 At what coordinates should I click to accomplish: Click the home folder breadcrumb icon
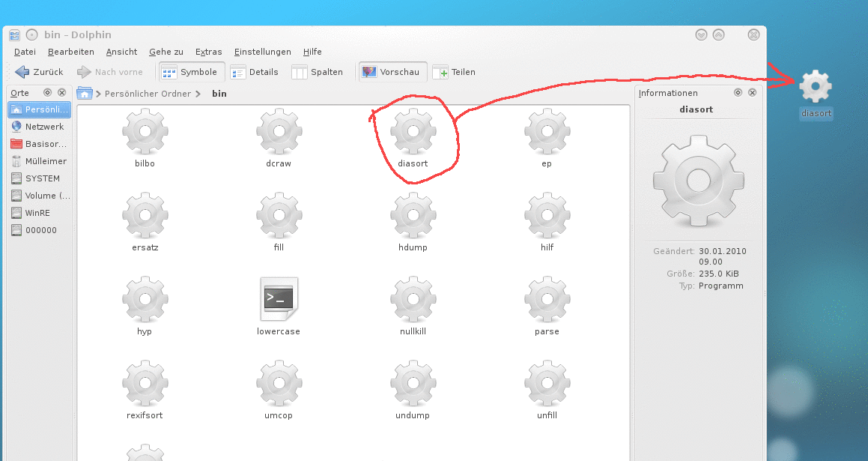(85, 94)
